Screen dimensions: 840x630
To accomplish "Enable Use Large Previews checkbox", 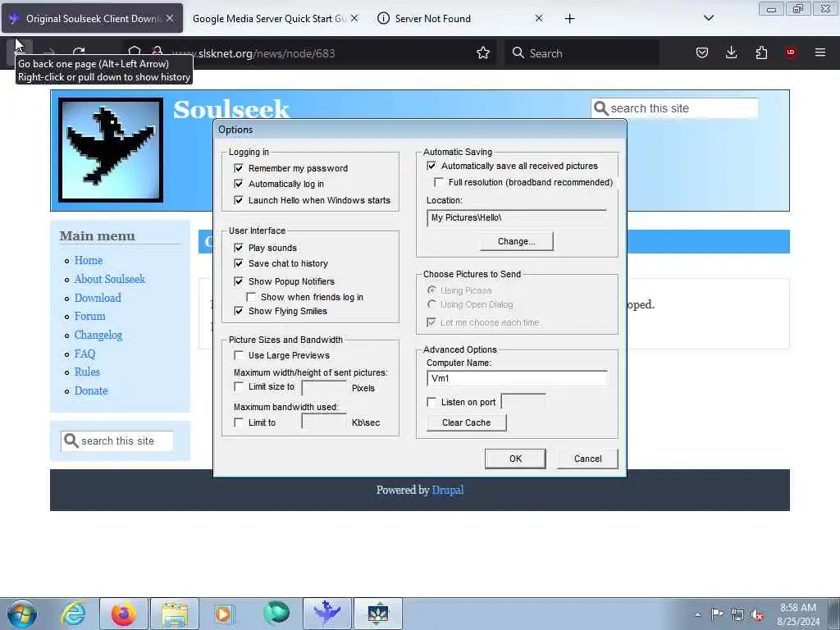I will (239, 355).
